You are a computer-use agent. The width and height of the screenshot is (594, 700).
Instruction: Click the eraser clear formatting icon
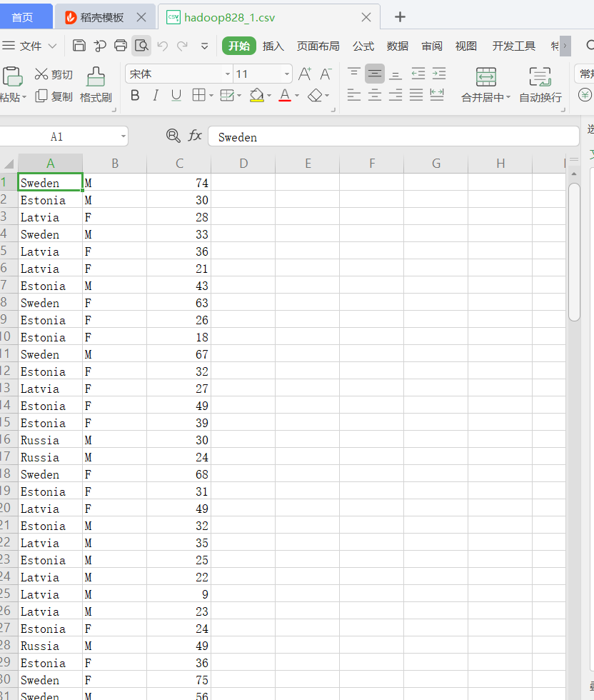click(x=315, y=95)
